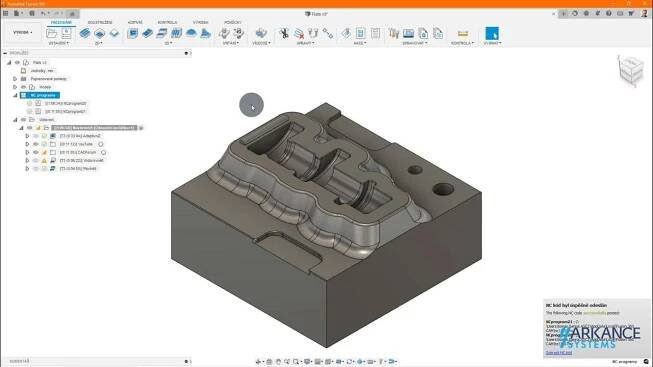Switch to the Výroba ribbon tab
The height and width of the screenshot is (367, 653).
tap(200, 22)
